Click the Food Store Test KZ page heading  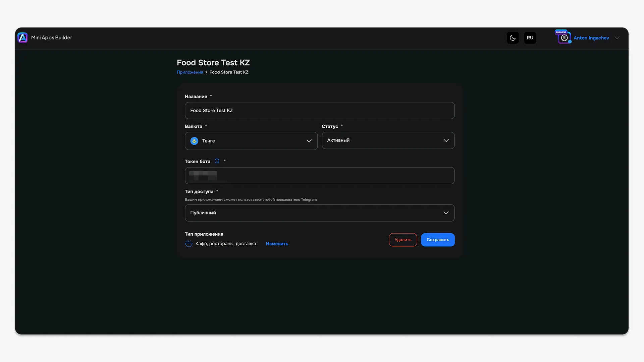point(213,63)
